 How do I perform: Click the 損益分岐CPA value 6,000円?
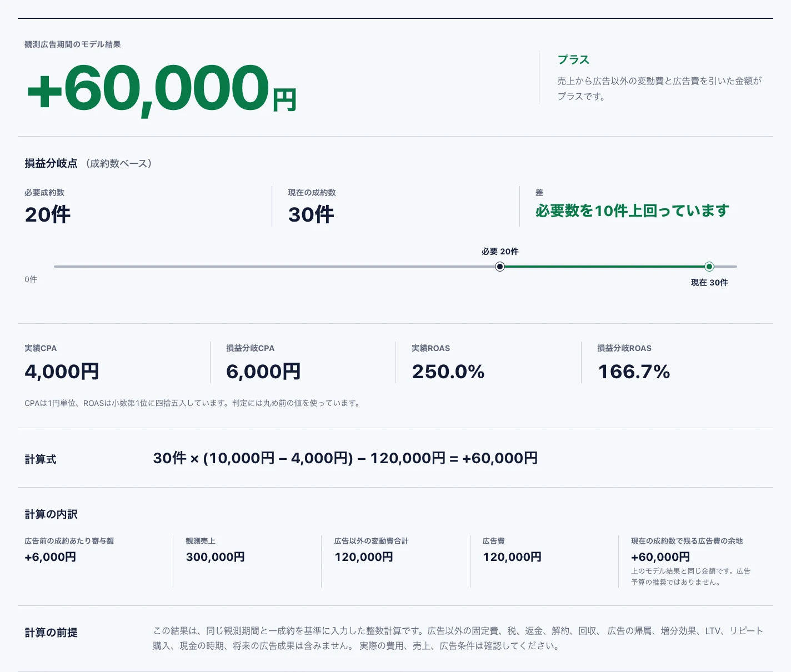(263, 372)
